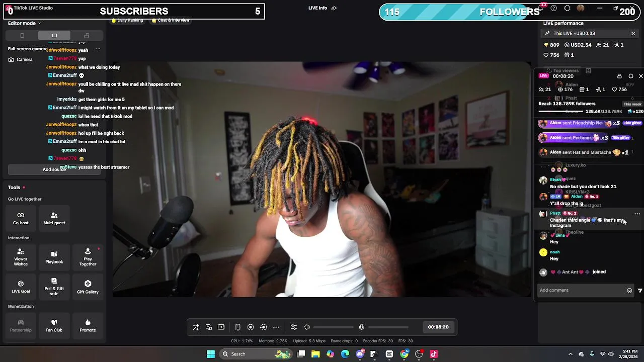The image size is (644, 362).
Task: Open the Windows Start menu
Action: point(211,354)
